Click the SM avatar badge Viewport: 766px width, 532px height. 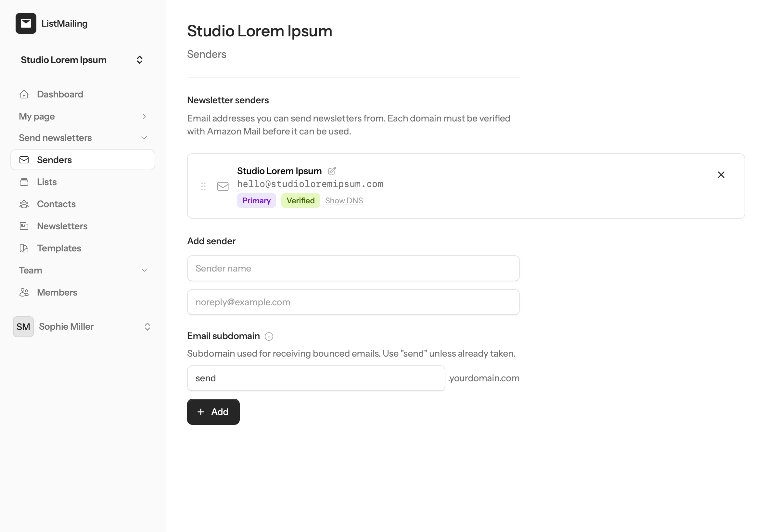click(23, 327)
